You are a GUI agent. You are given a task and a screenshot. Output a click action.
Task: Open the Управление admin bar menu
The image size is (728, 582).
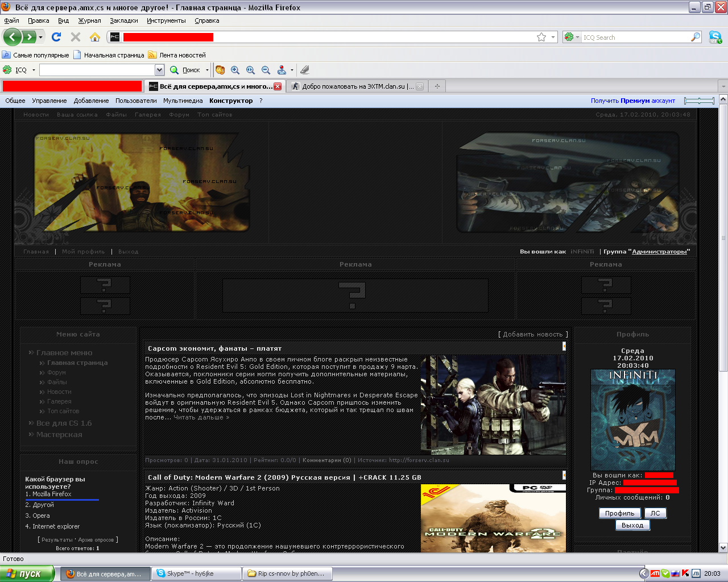tap(49, 101)
